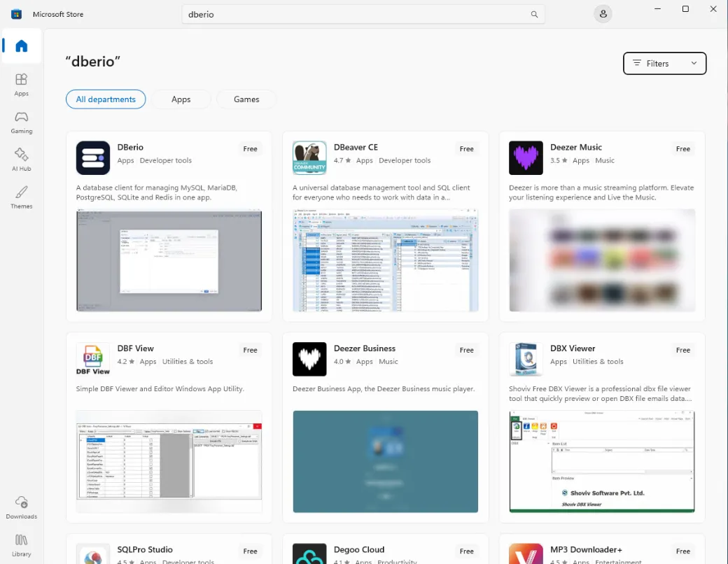
Task: Click Free button on DBeaver CE card
Action: coord(467,148)
